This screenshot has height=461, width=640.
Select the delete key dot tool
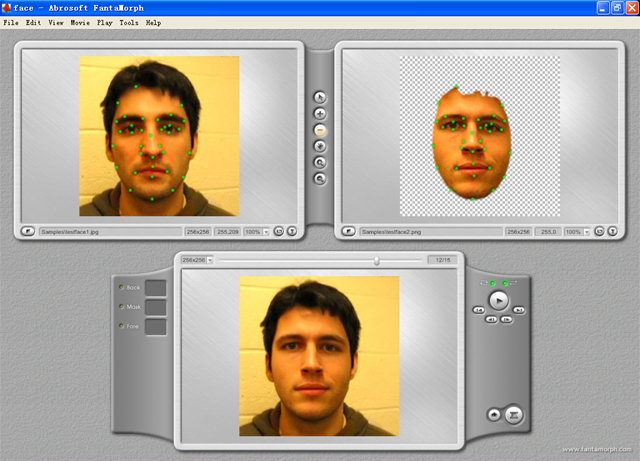[320, 130]
